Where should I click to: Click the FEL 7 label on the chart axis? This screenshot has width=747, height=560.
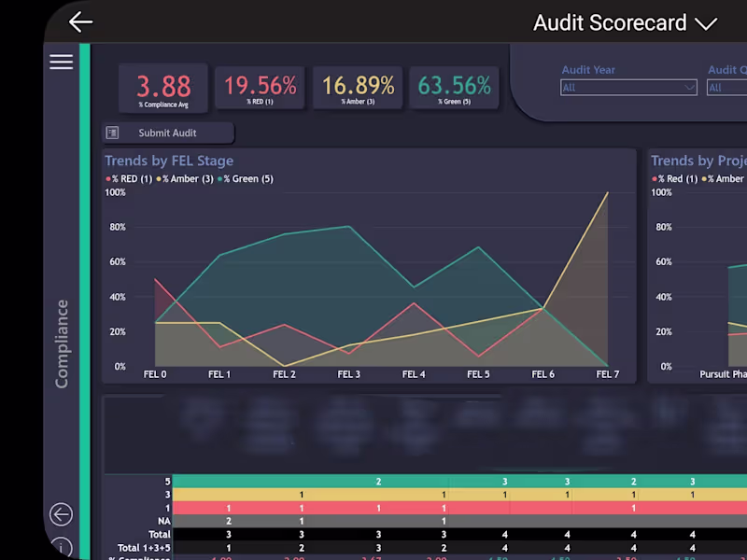607,373
